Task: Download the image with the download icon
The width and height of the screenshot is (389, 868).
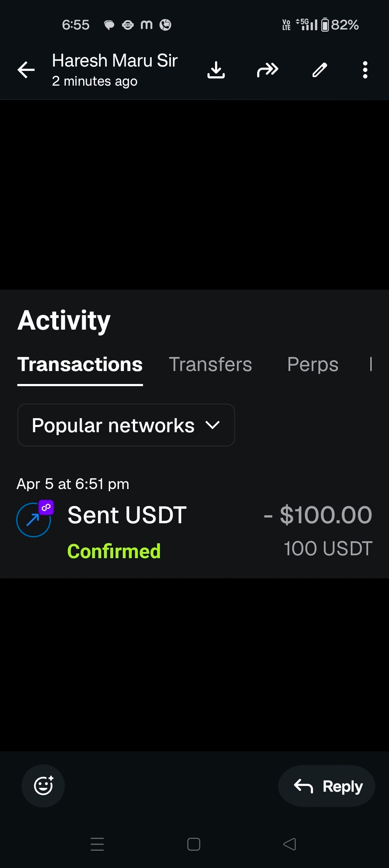Action: tap(216, 70)
